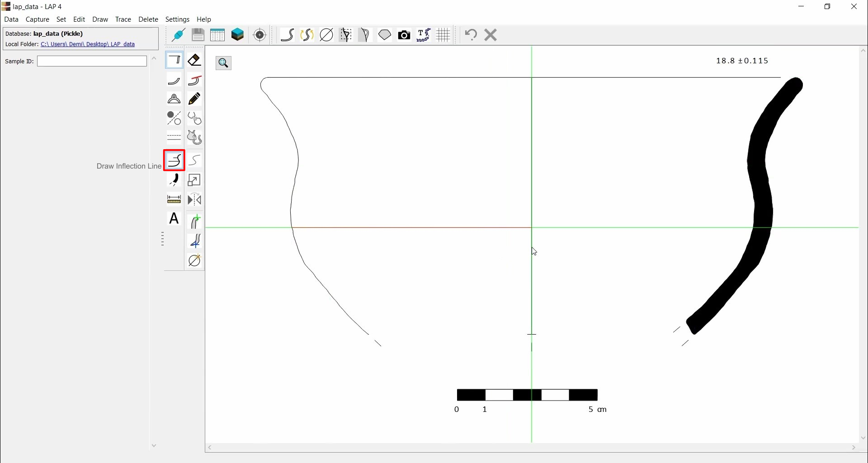The width and height of the screenshot is (868, 463).
Task: Click the left panel scroll up arrow
Action: pyautogui.click(x=154, y=59)
